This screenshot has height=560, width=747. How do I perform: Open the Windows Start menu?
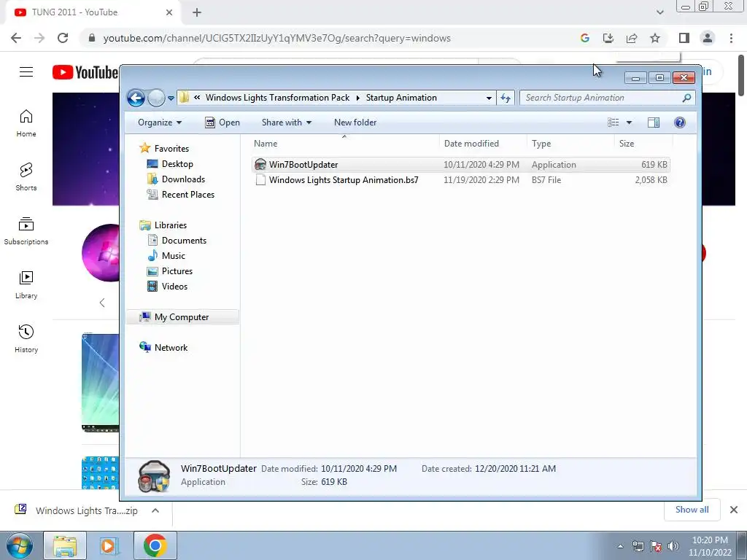pyautogui.click(x=20, y=545)
